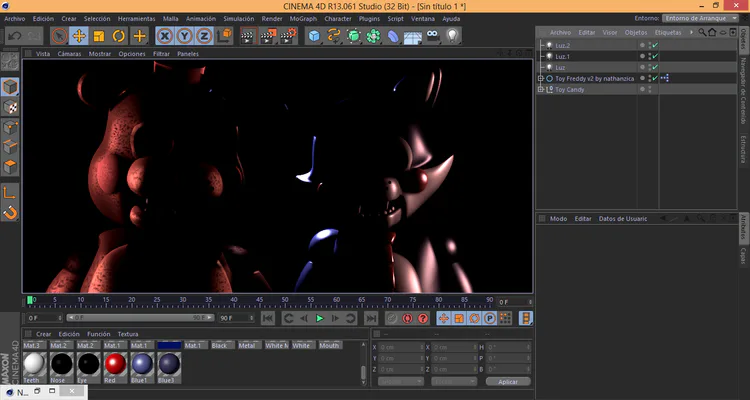Select the Red material swatch

pos(115,367)
